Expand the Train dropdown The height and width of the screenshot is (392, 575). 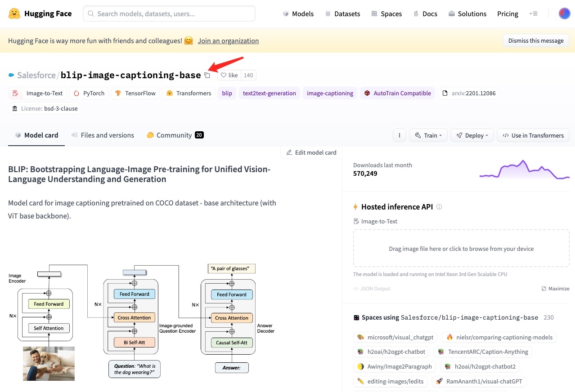pos(428,135)
